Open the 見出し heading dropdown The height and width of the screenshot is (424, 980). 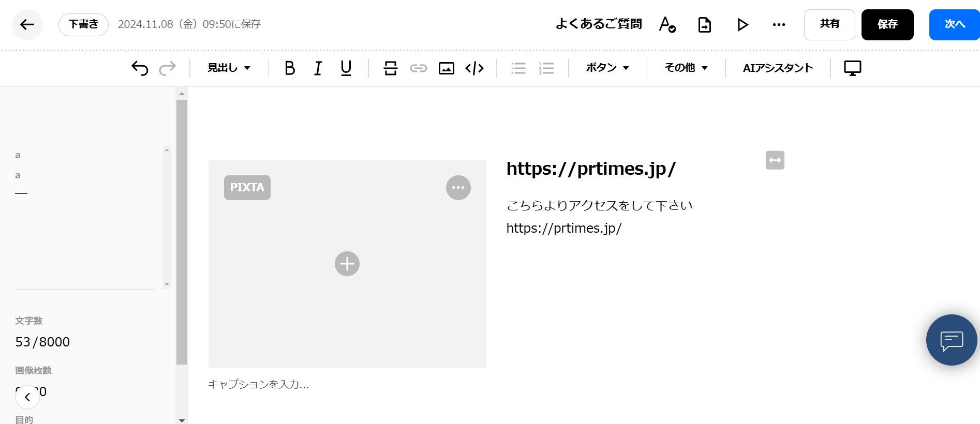pos(229,68)
